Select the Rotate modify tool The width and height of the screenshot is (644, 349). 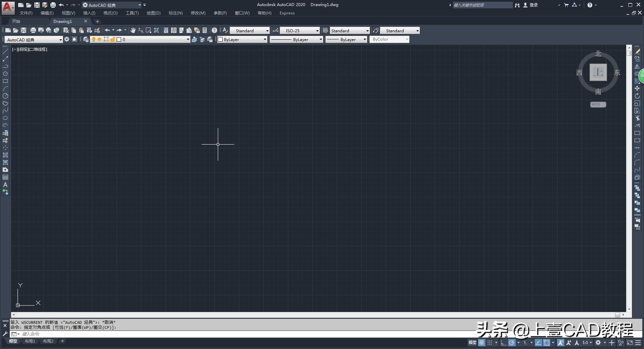637,96
